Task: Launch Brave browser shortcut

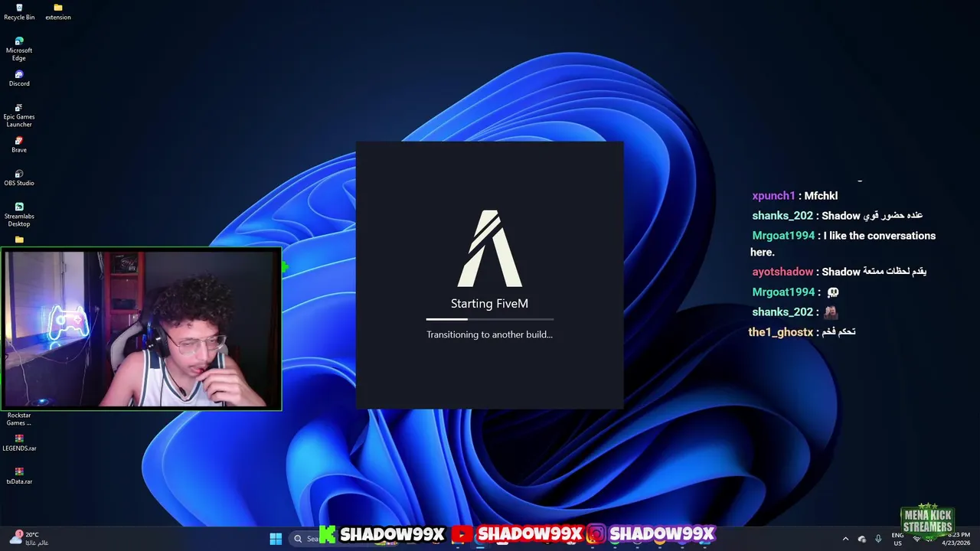Action: [x=19, y=145]
